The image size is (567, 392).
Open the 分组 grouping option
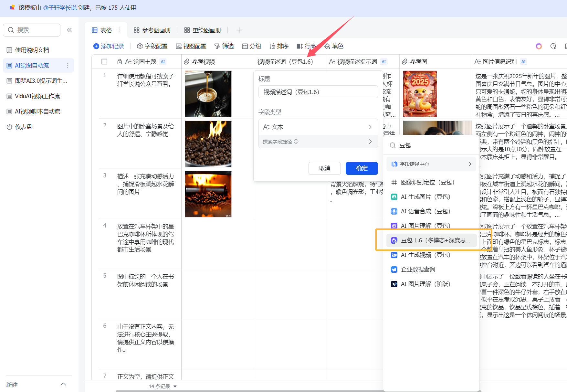coord(251,46)
